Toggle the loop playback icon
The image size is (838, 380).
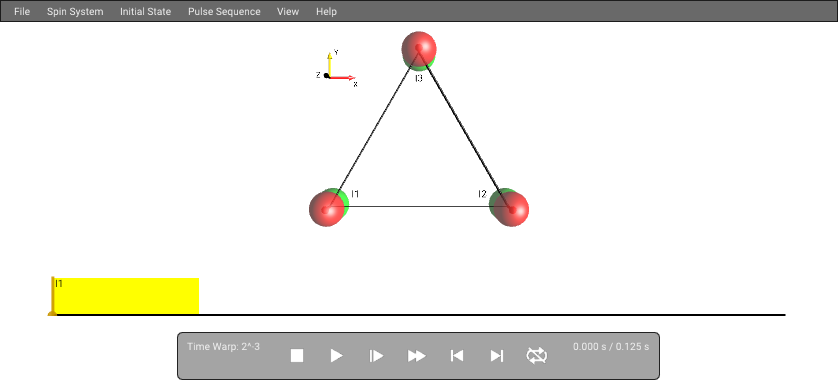pos(537,355)
